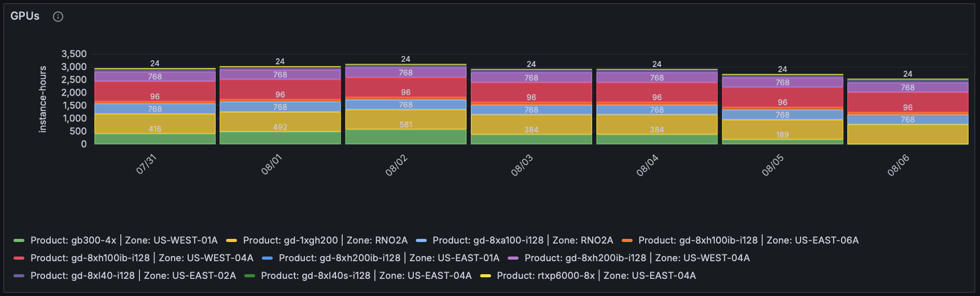Click the 96 value on the 08/02 bar
Screen dimensions: 980x296
[405, 92]
